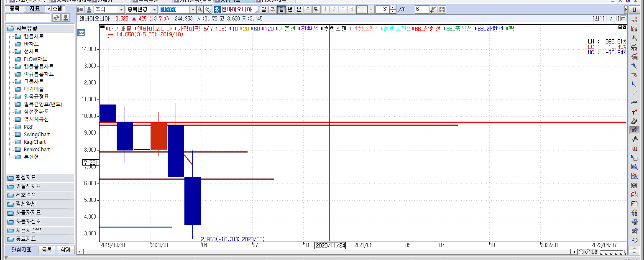644x260 pixels.
Task: Toggle the 년 yearly period button
Action: click(x=290, y=10)
